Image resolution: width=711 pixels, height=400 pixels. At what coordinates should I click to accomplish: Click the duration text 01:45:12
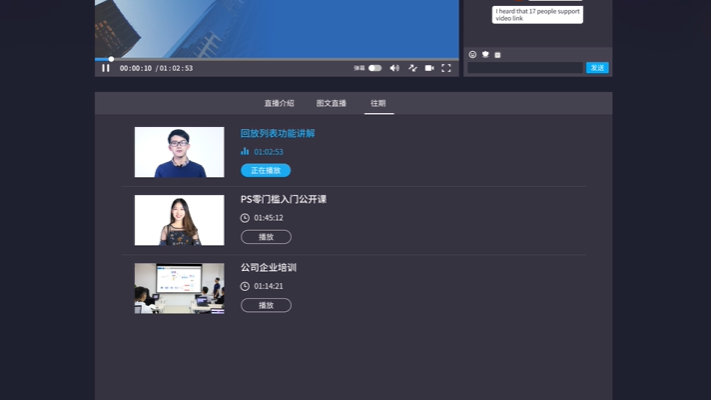tap(268, 218)
